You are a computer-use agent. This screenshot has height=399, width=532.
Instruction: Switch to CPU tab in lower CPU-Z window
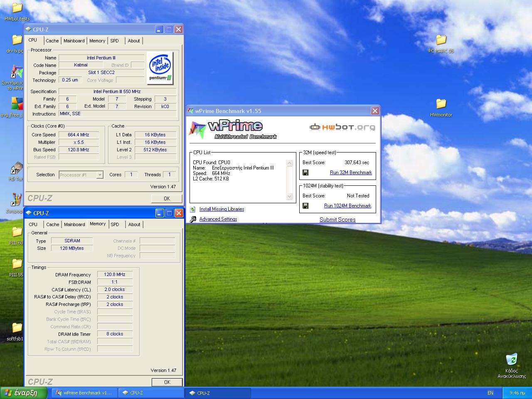[x=33, y=224]
